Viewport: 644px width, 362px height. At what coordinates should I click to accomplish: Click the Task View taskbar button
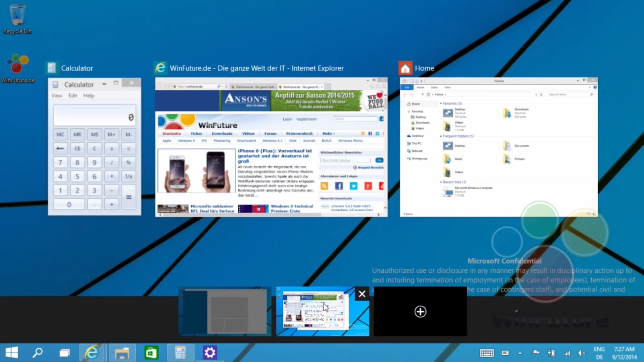[64, 353]
